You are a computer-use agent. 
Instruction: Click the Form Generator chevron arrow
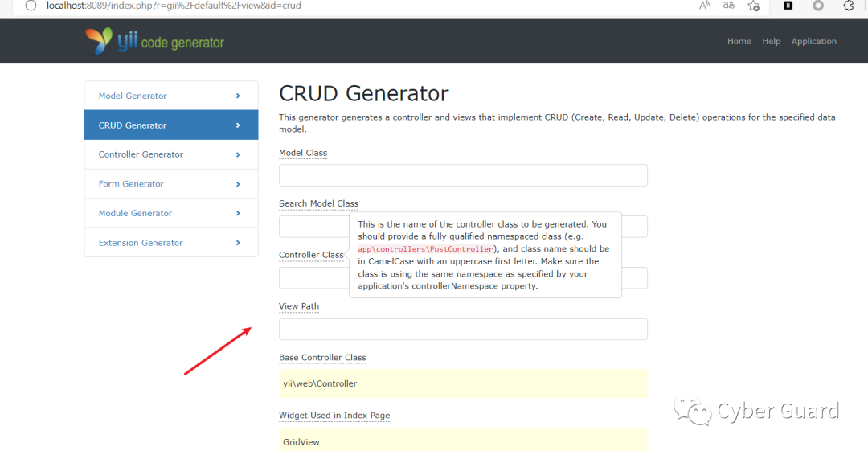coord(238,184)
